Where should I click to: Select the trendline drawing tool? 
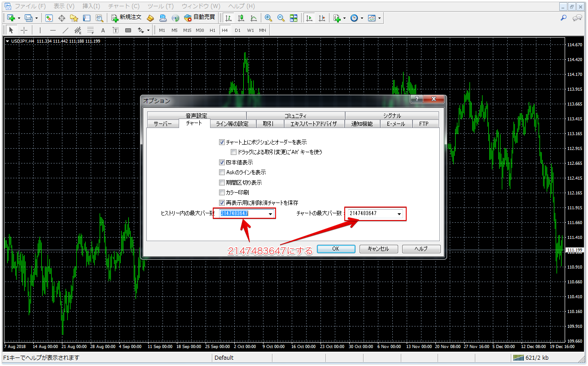click(x=66, y=30)
